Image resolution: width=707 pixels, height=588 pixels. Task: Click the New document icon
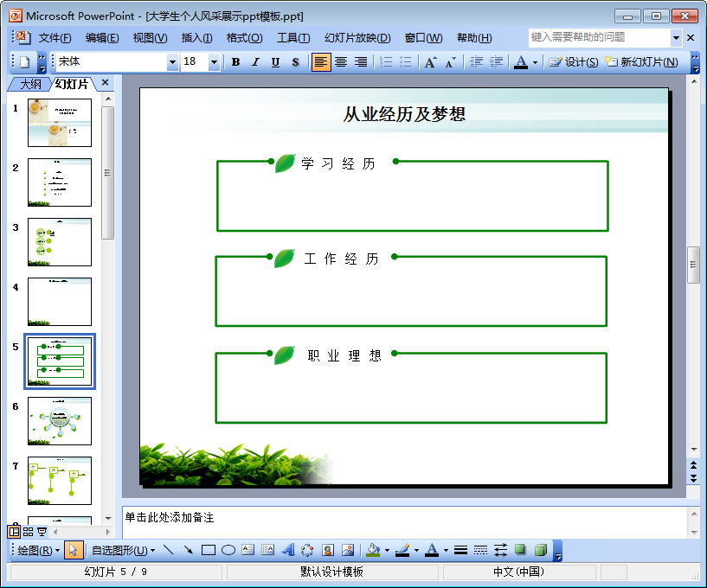tap(25, 62)
